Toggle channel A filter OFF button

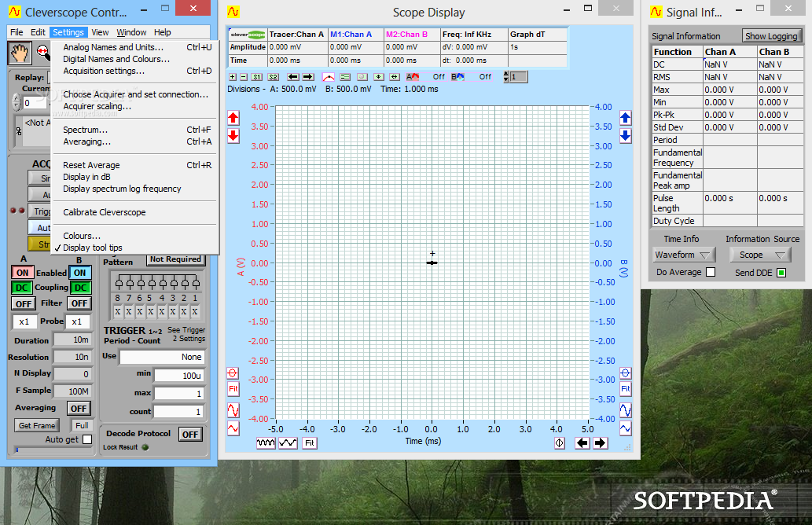[x=24, y=304]
